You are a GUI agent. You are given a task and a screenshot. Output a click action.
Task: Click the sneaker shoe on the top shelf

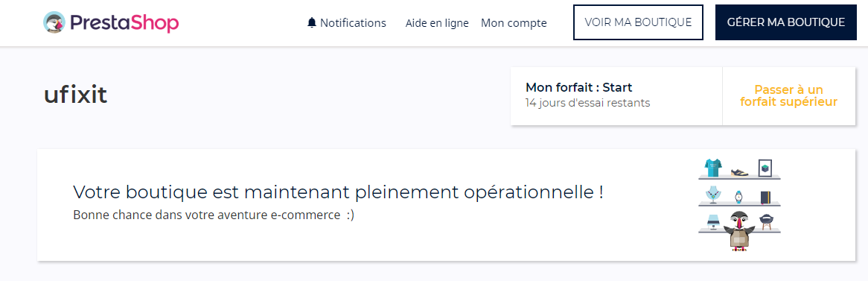tap(739, 171)
